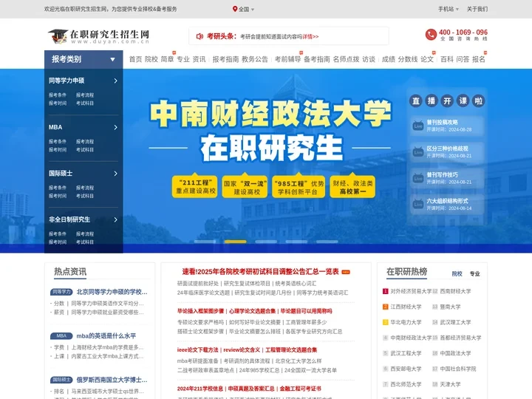The width and height of the screenshot is (532, 399).
Task: Expand the 非全日制研究生 submenu arrow
Action: (x=116, y=219)
